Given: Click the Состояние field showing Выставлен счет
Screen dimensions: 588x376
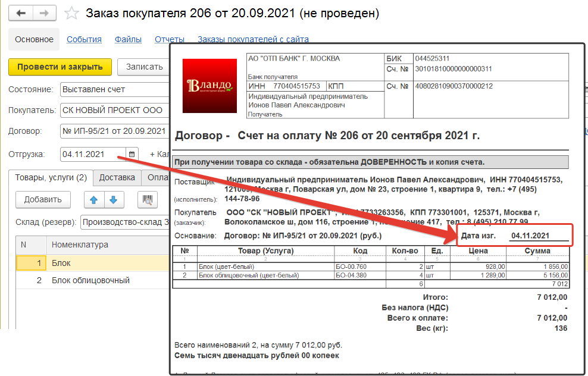Looking at the screenshot, I should [x=113, y=89].
